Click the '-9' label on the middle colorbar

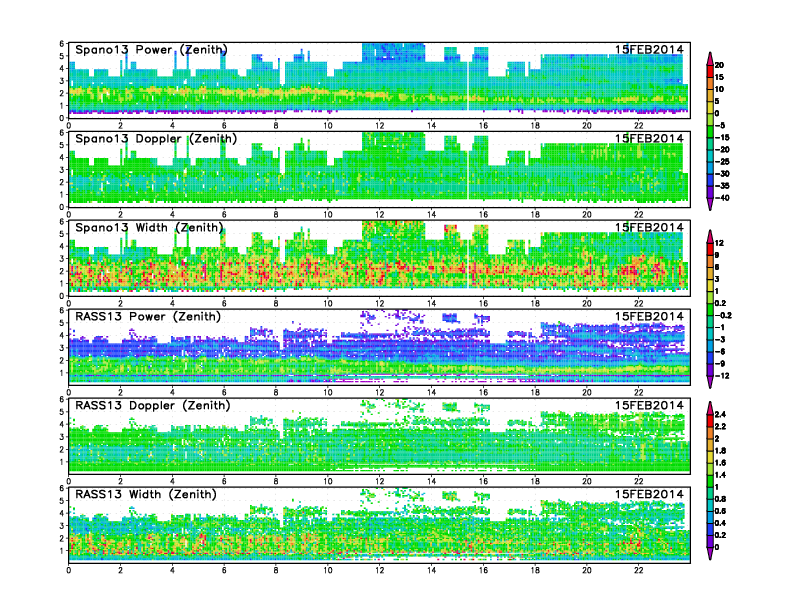(720, 364)
